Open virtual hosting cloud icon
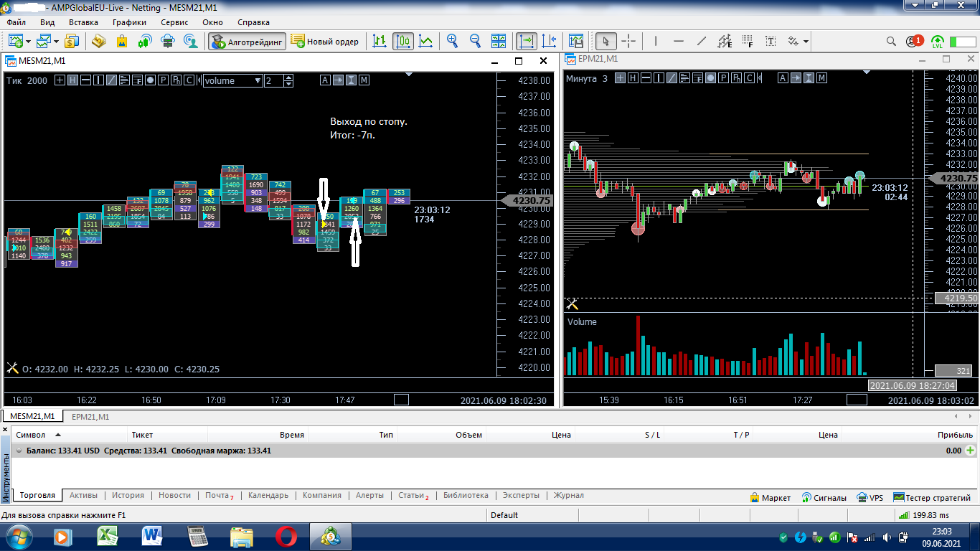The image size is (980, 551). pos(168,41)
